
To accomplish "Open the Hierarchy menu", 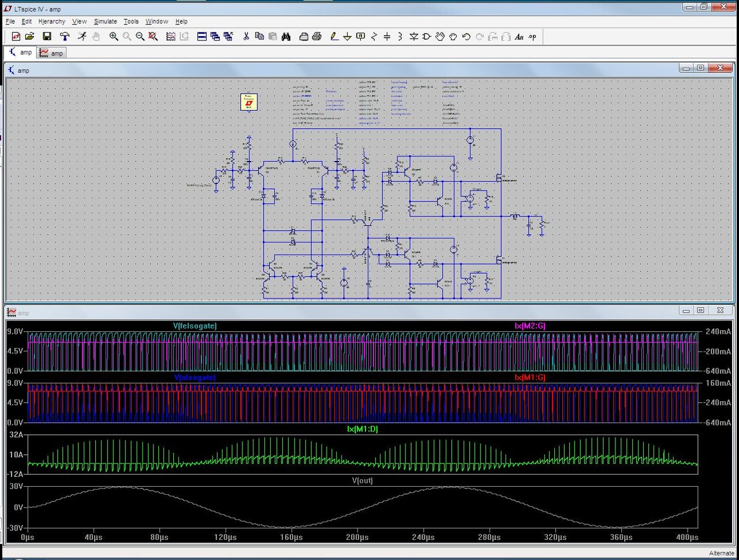I will (51, 21).
